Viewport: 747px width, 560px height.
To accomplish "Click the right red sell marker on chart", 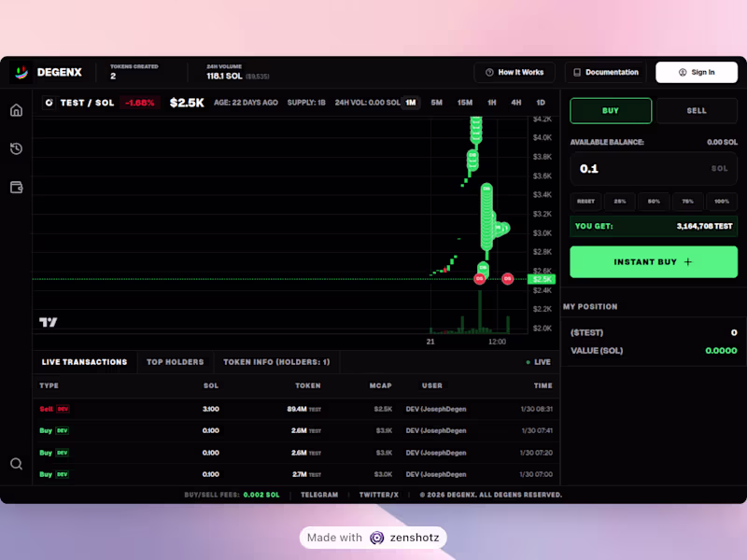I will tap(508, 278).
